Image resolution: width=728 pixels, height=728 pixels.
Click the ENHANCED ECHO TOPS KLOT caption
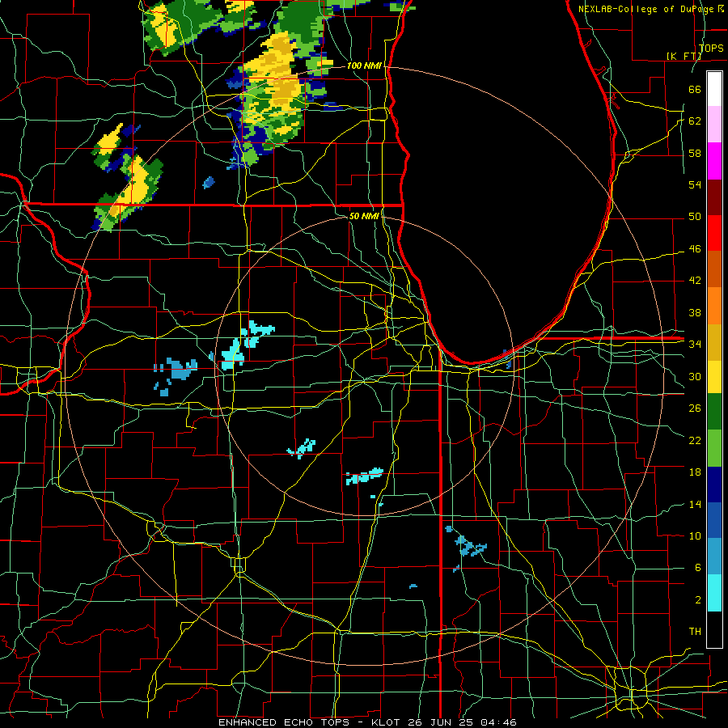click(367, 722)
